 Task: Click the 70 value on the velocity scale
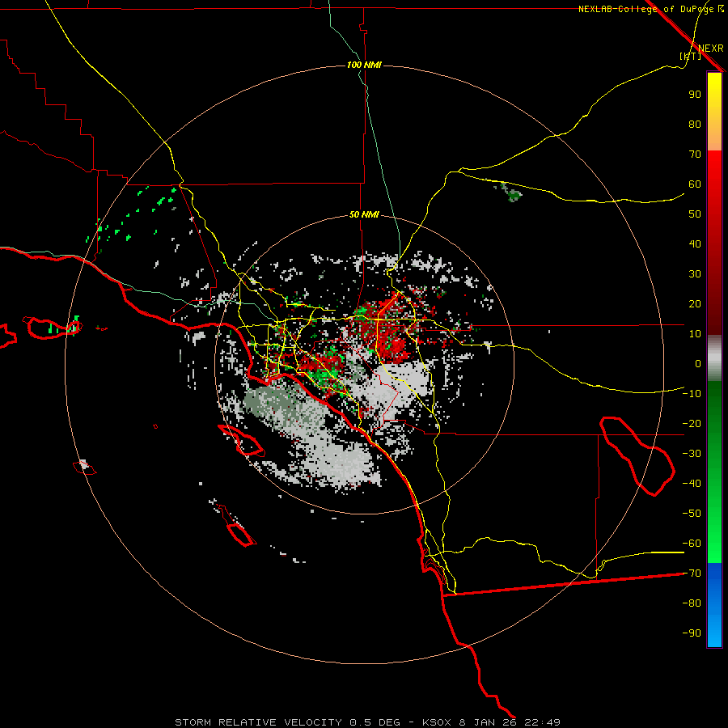click(695, 154)
